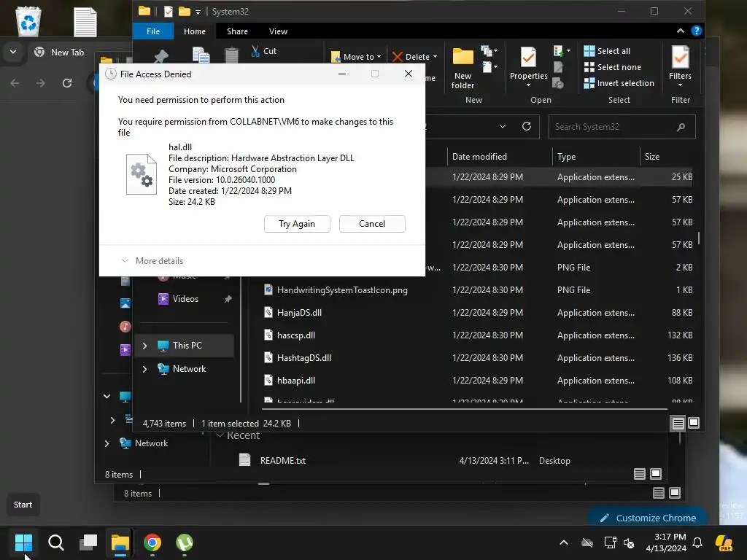Click the OneDrive cloud tray icon
The width and height of the screenshot is (747, 560).
587,542
